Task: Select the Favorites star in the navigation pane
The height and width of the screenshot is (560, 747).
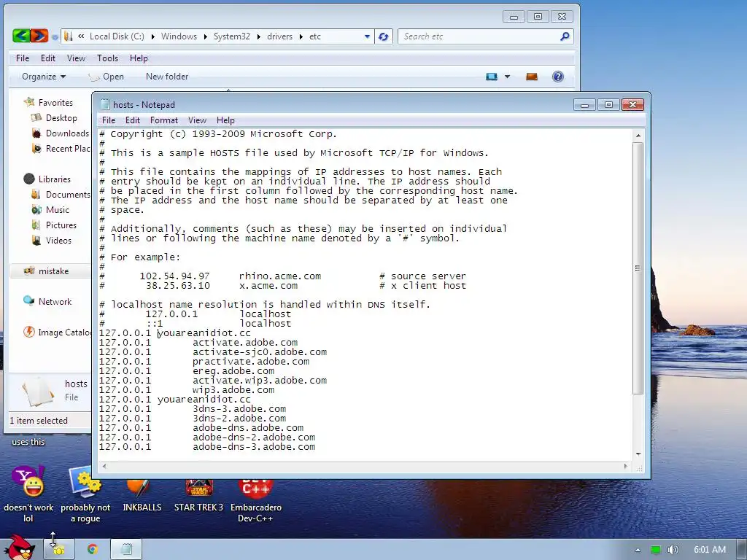Action: pos(29,102)
